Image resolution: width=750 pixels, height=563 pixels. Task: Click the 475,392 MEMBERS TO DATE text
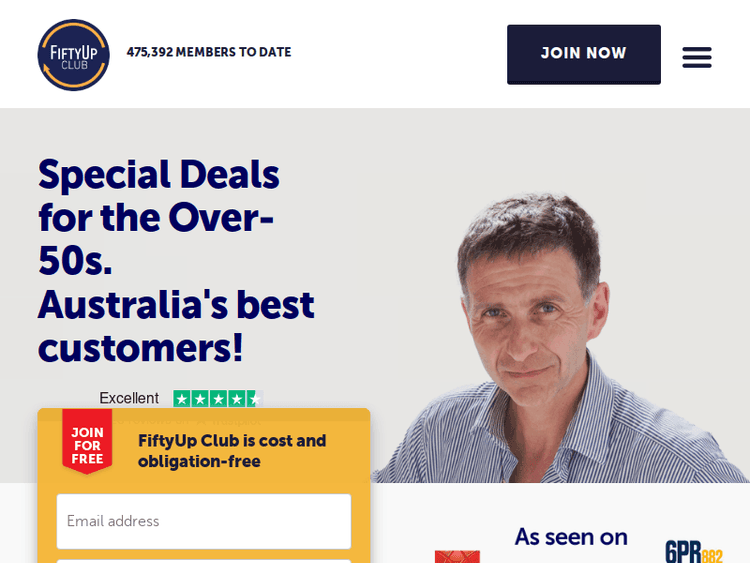pos(209,52)
